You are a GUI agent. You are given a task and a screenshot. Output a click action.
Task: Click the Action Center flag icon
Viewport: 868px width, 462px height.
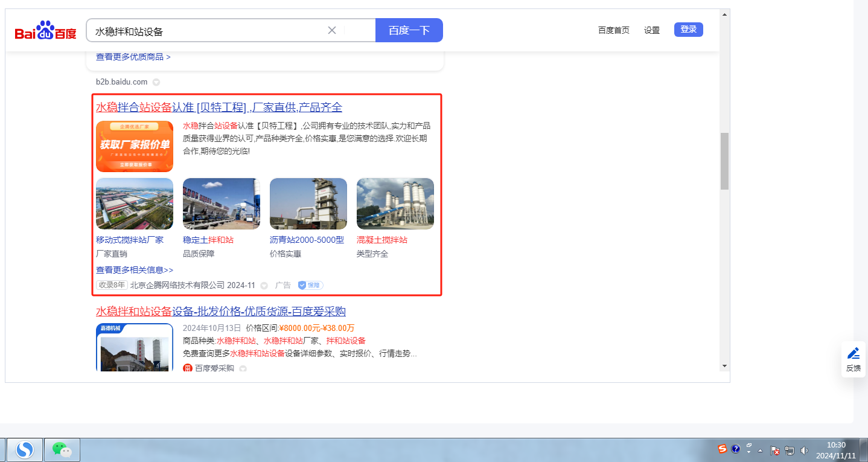(x=775, y=450)
